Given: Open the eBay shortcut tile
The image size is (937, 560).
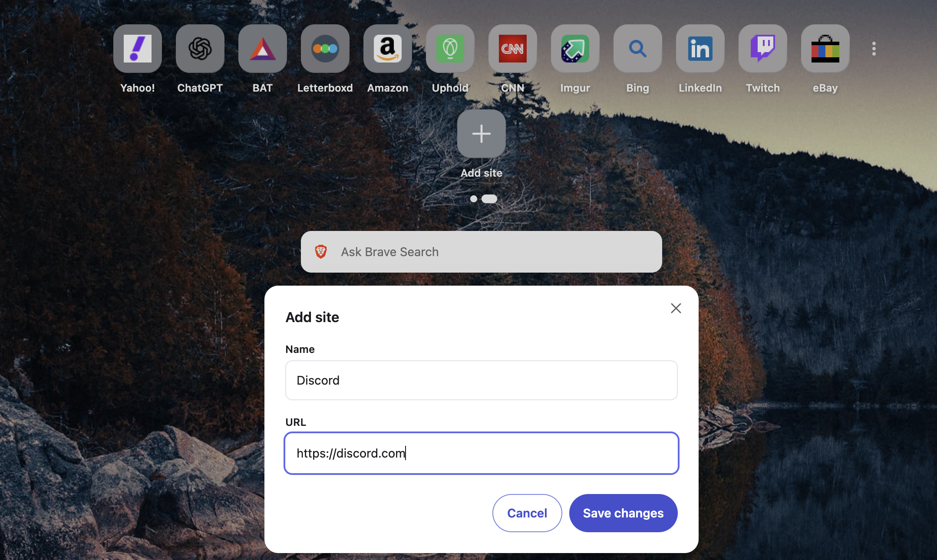Looking at the screenshot, I should 825,49.
